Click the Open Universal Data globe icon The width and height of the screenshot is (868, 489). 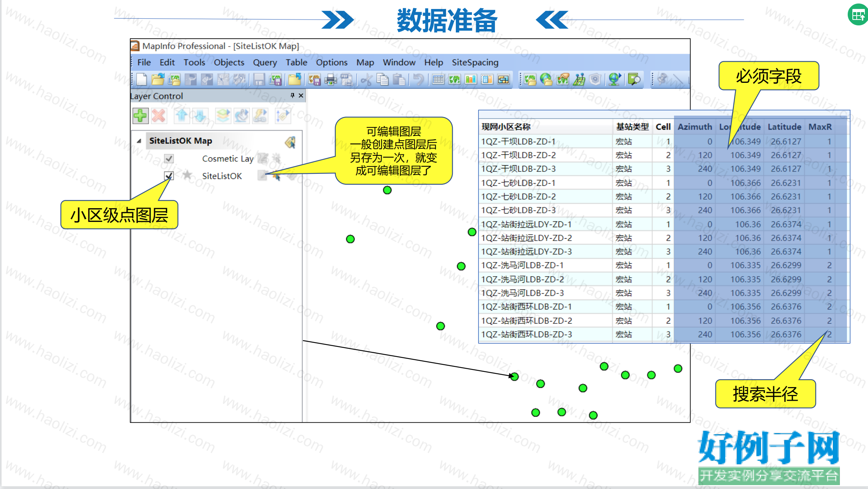pyautogui.click(x=546, y=80)
